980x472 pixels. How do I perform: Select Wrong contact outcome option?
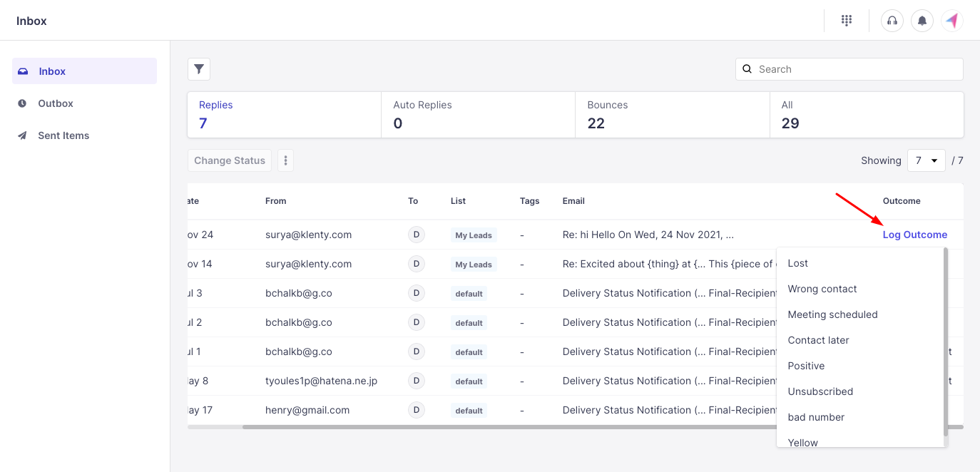(822, 289)
